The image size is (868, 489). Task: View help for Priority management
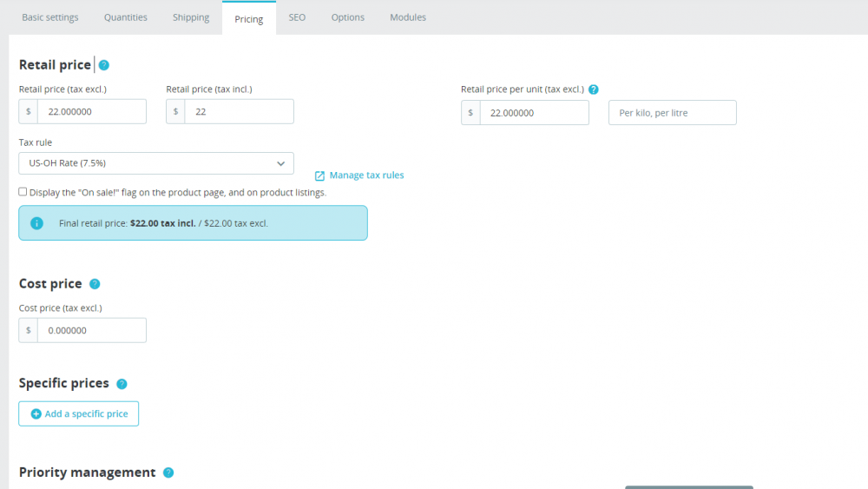pyautogui.click(x=168, y=472)
